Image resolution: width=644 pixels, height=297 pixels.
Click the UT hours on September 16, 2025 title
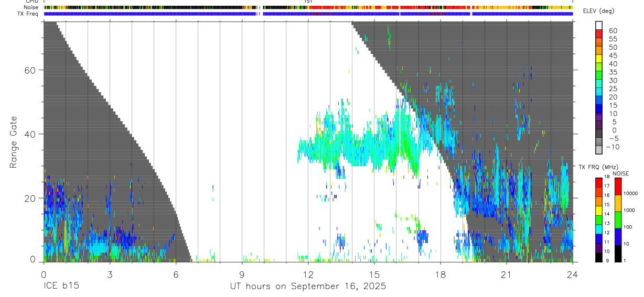click(x=308, y=287)
